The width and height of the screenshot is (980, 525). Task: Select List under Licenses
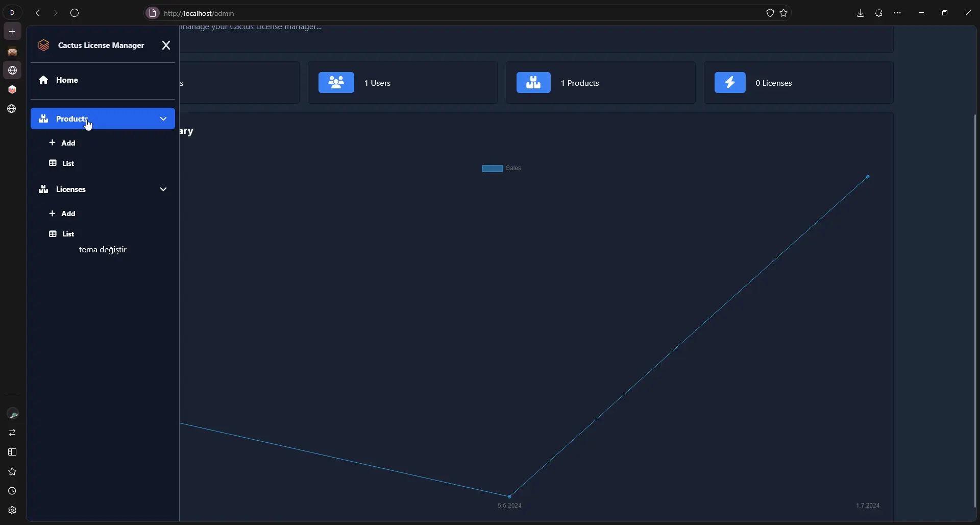62,234
